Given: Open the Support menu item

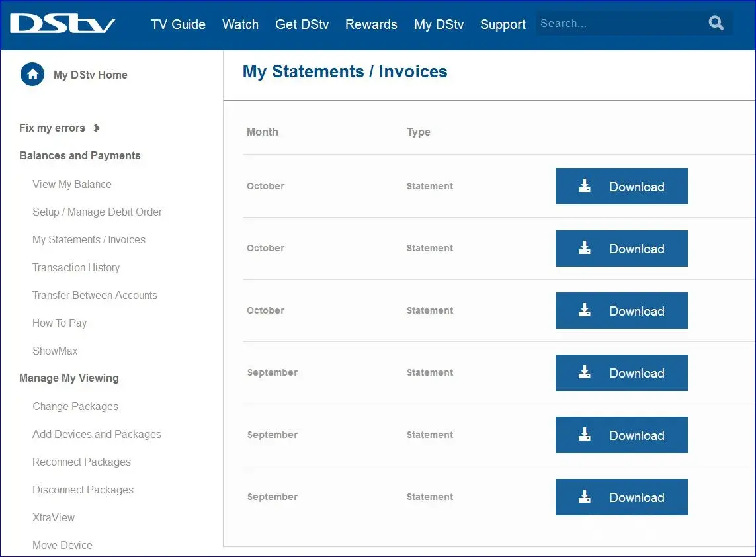Looking at the screenshot, I should pyautogui.click(x=503, y=24).
